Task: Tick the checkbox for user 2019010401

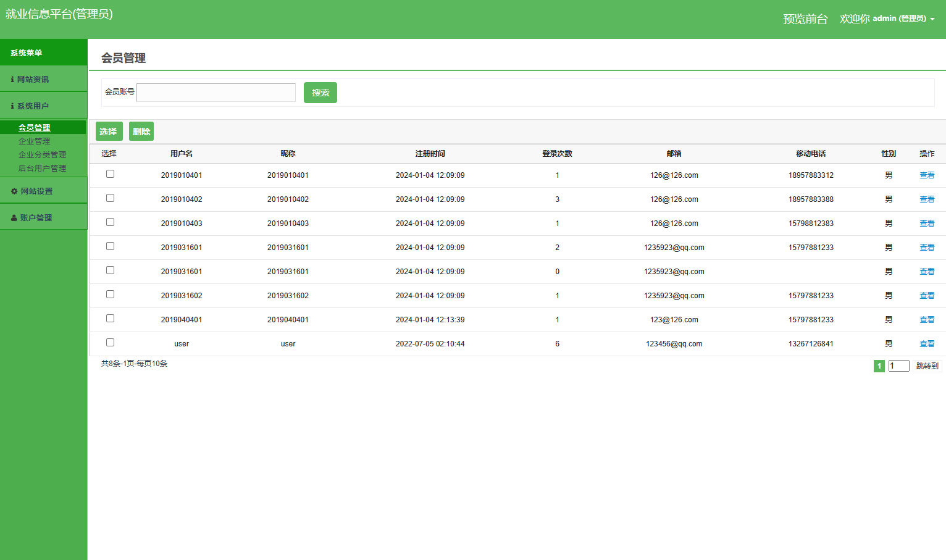Action: tap(110, 174)
